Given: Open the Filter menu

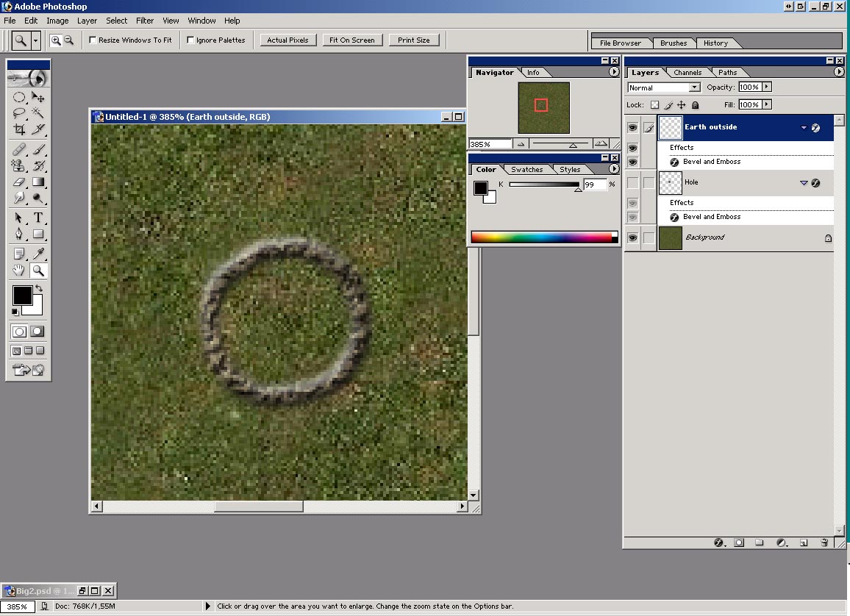Looking at the screenshot, I should click(144, 21).
